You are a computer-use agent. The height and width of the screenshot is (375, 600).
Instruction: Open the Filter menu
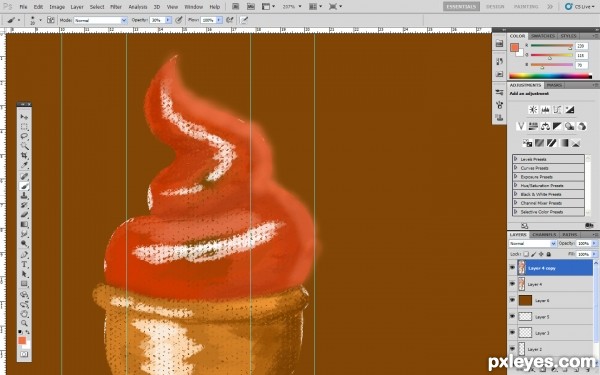[x=116, y=7]
